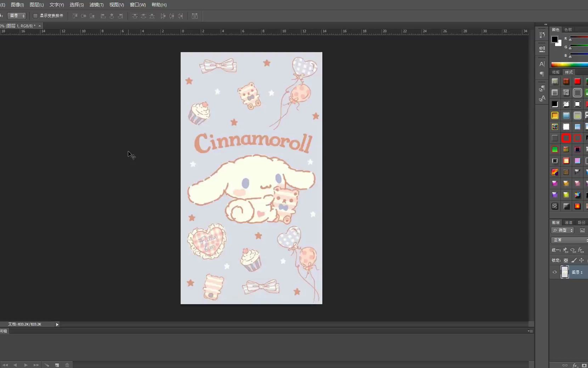Open the 帮助(H) menu
588x368 pixels.
pos(159,5)
